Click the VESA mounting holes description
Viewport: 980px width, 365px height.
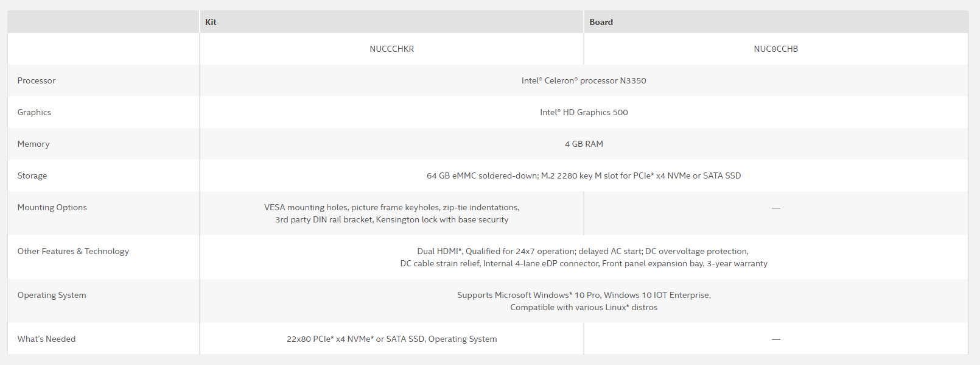pyautogui.click(x=391, y=213)
